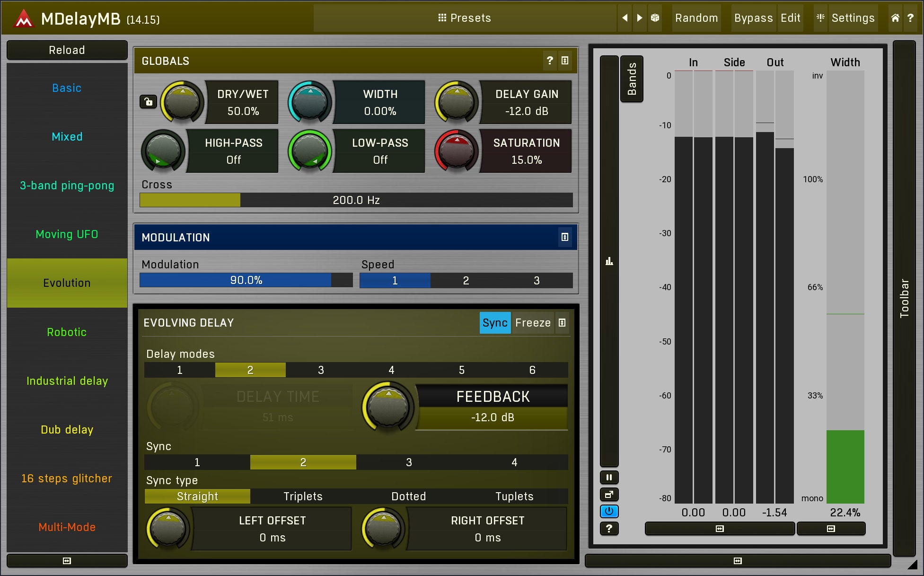
Task: Select the Dub delay preset tab
Action: click(67, 430)
